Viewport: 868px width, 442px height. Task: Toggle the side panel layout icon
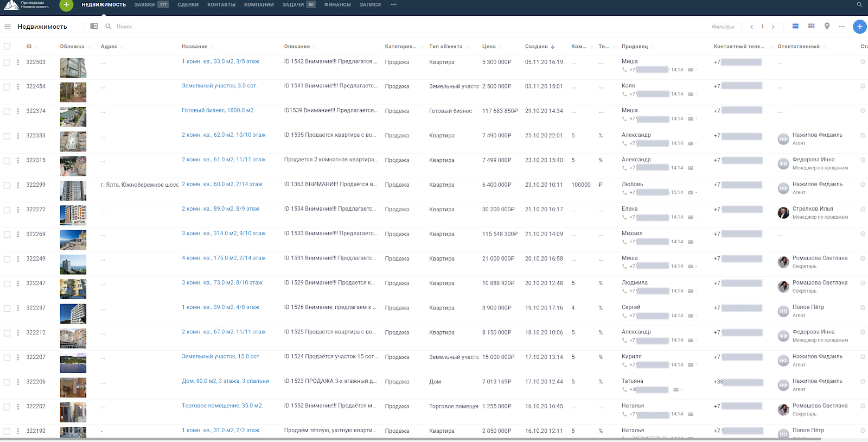(x=94, y=26)
